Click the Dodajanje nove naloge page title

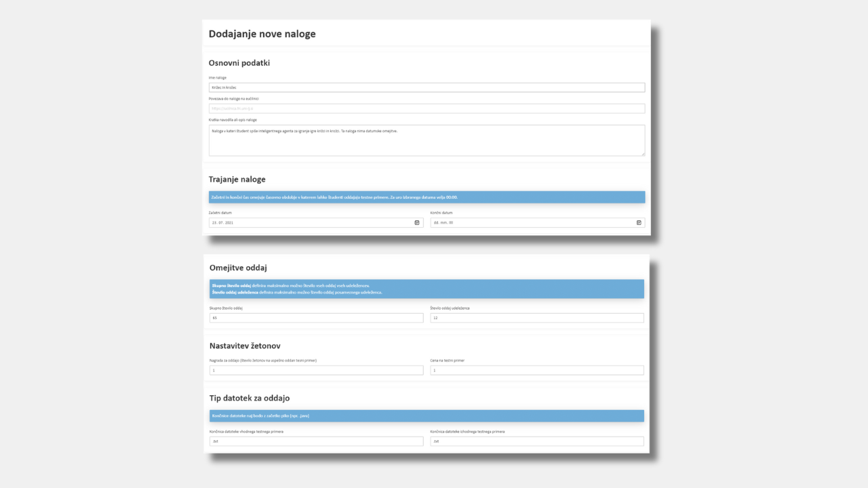pyautogui.click(x=262, y=34)
